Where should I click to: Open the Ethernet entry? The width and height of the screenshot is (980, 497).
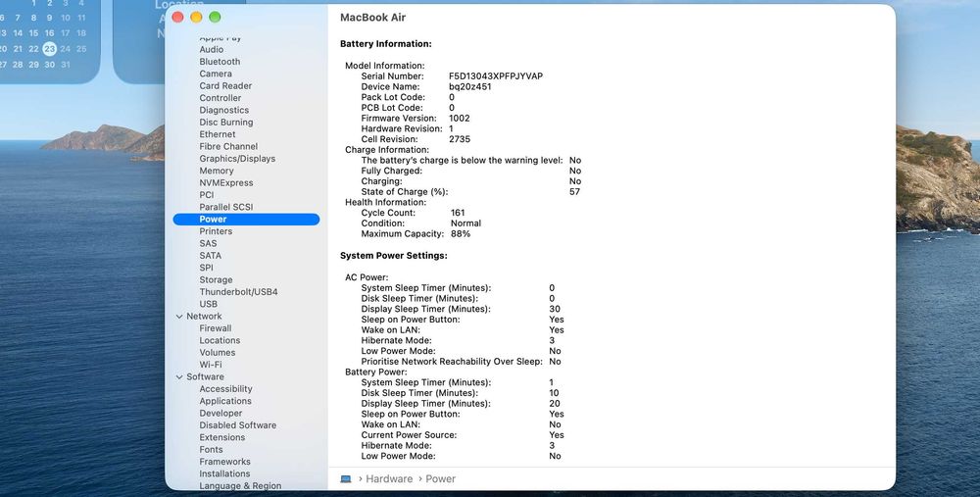(x=218, y=134)
